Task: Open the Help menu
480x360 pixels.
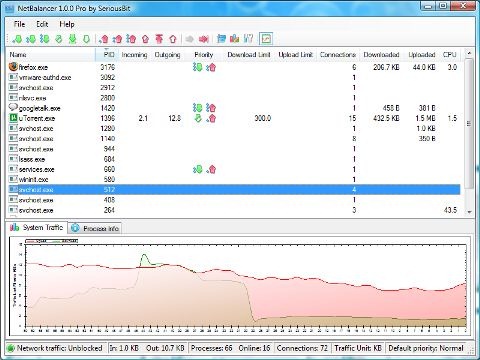Action: (67, 24)
